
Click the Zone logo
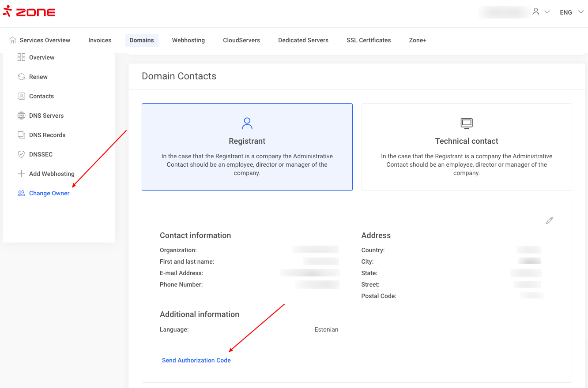pyautogui.click(x=29, y=12)
